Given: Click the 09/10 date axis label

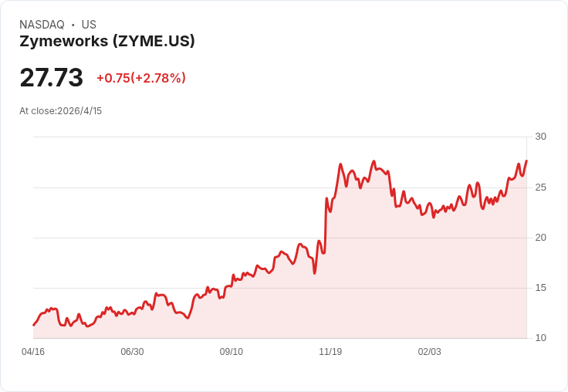Looking at the screenshot, I should click(x=231, y=352).
